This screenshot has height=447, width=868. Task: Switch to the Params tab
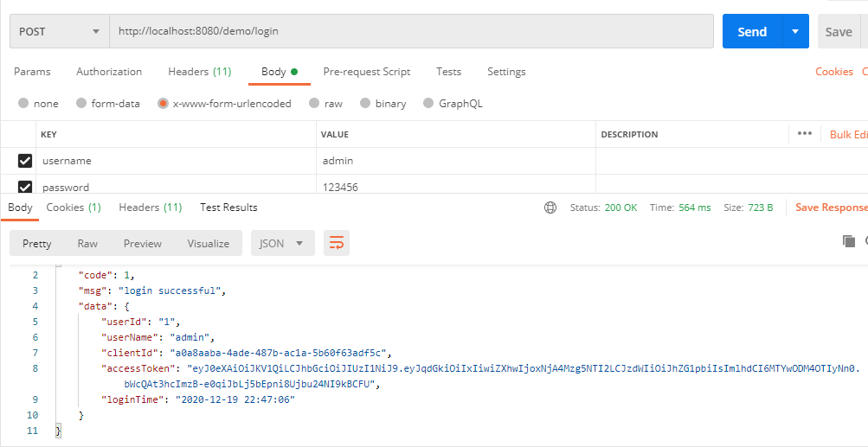tap(32, 72)
